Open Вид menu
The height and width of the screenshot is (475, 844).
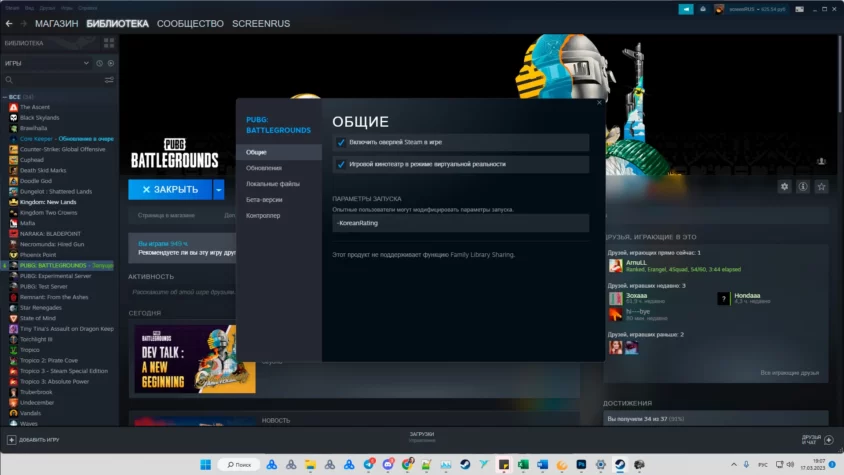pos(29,8)
